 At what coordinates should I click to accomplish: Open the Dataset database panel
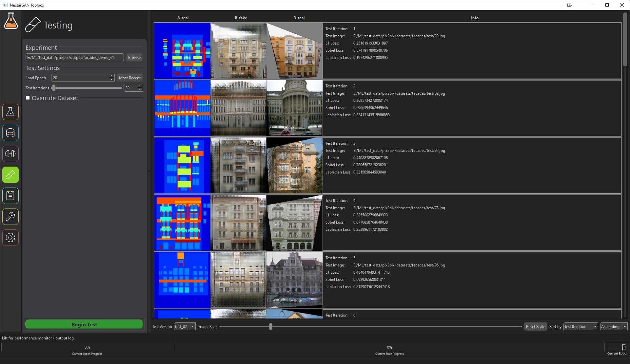(10, 133)
